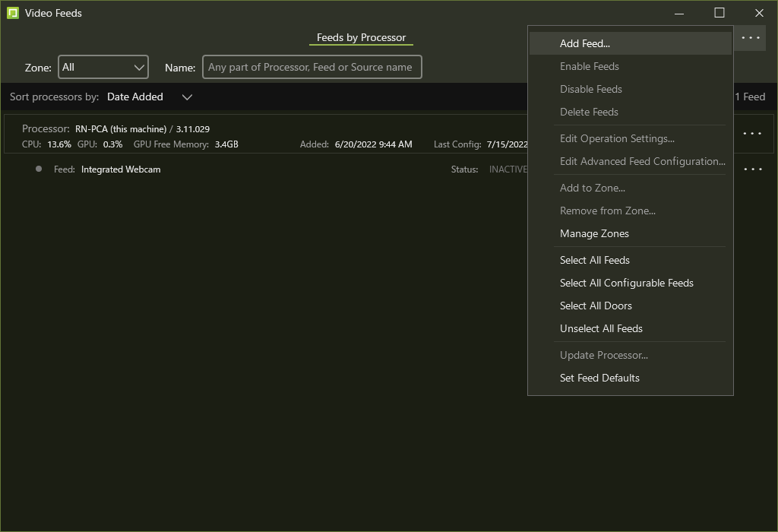Viewport: 778px width, 532px height.
Task: Open Set Feed Defaults
Action: pos(599,378)
